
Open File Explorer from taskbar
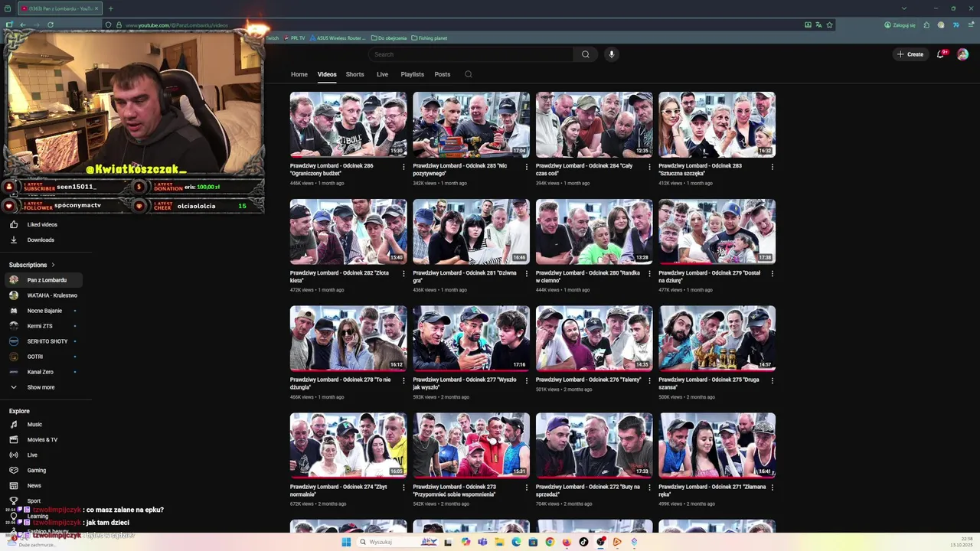click(499, 542)
